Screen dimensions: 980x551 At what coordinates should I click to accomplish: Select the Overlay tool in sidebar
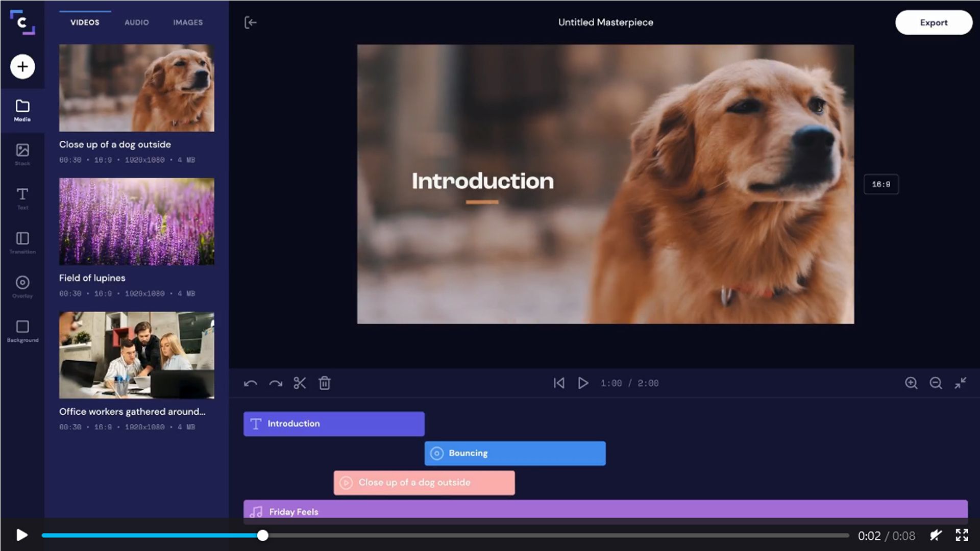click(x=22, y=287)
